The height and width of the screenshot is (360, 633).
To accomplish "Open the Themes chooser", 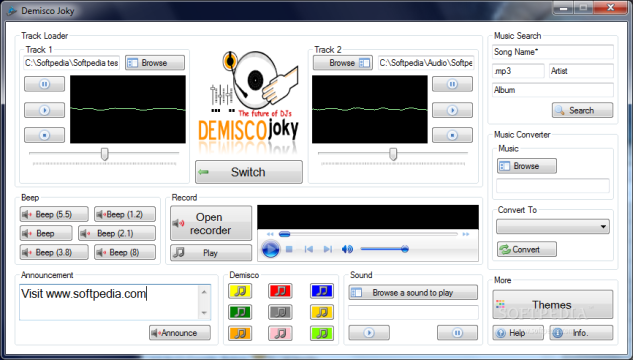I will pos(552,305).
